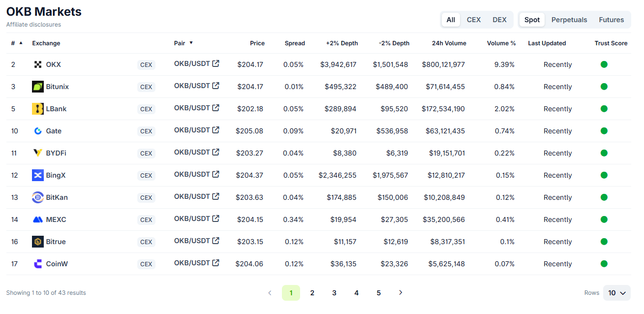
Task: Select the All exchanges filter
Action: click(451, 20)
